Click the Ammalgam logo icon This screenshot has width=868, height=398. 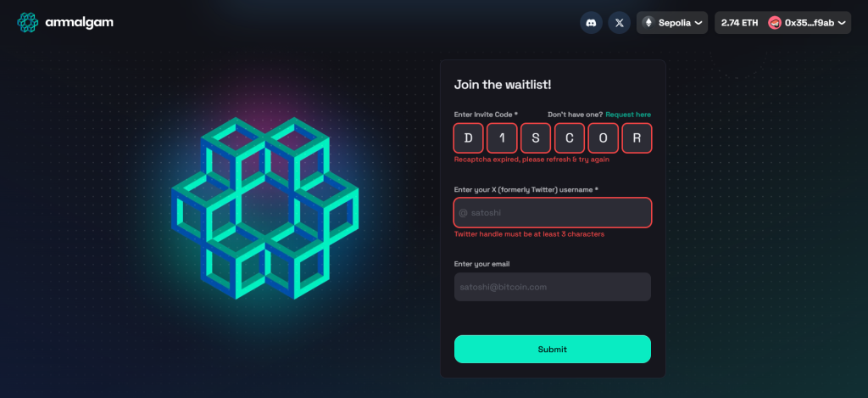tap(28, 22)
